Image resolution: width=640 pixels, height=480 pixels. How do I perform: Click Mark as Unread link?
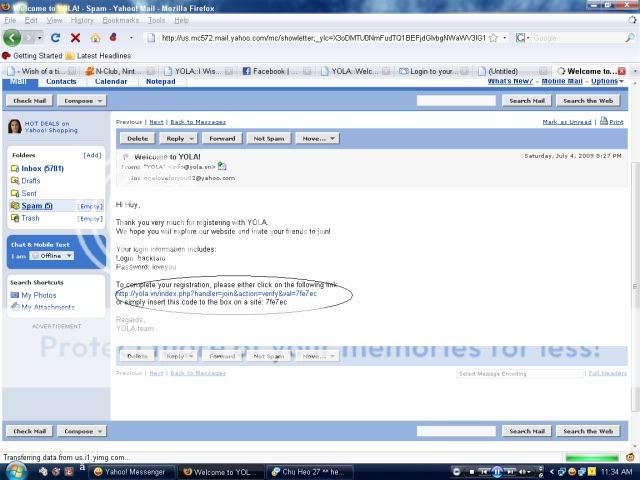567,122
